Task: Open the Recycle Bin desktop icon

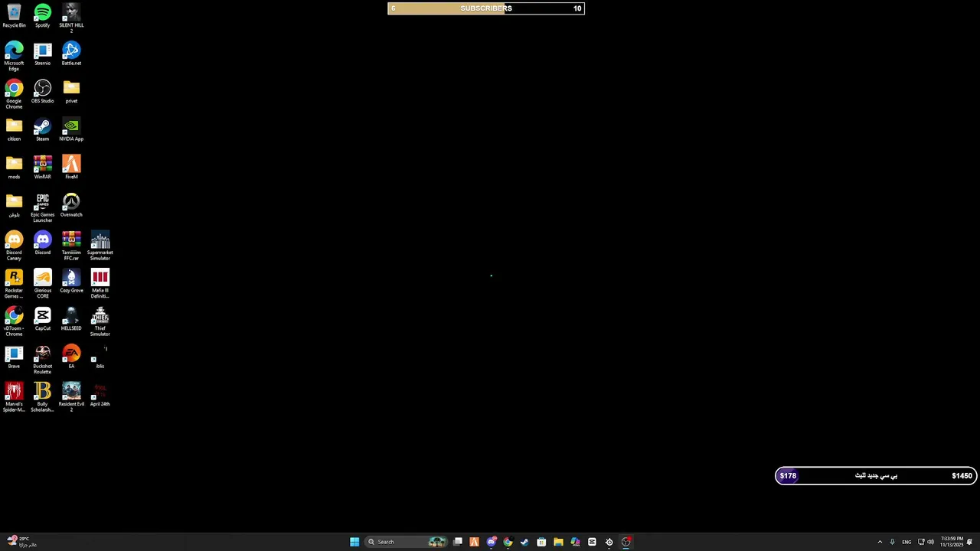Action: click(x=14, y=16)
